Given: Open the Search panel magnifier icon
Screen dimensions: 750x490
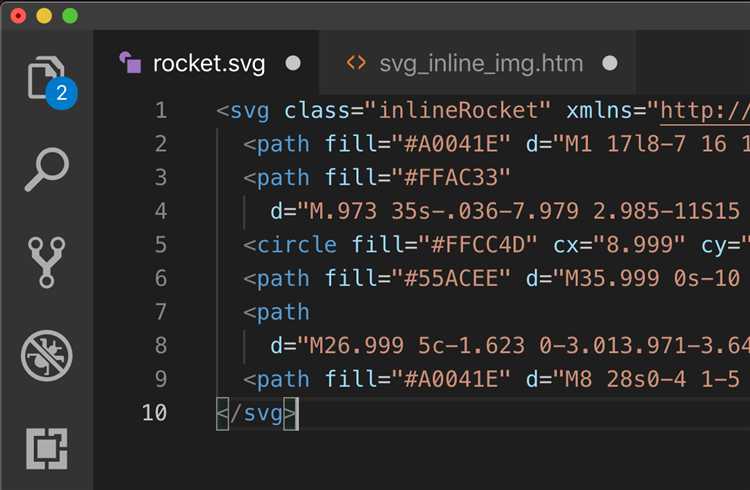Looking at the screenshot, I should coord(47,170).
